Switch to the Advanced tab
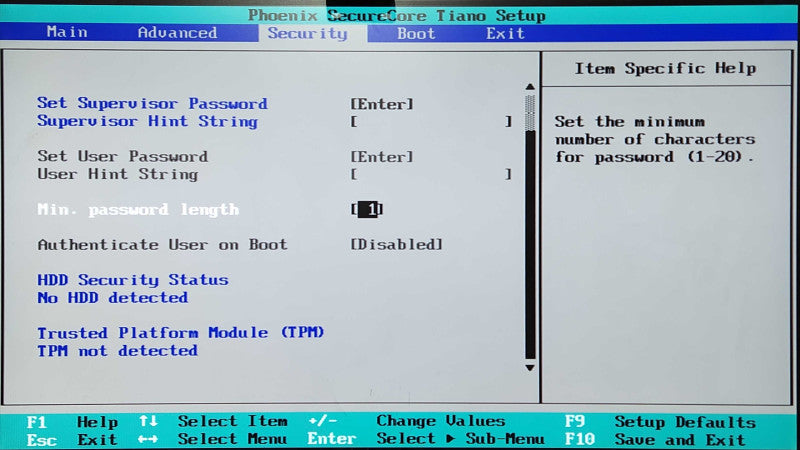The image size is (800, 450). pyautogui.click(x=177, y=33)
